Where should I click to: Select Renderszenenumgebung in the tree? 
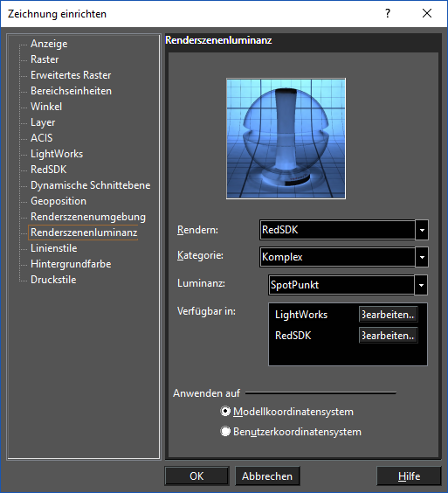pos(88,217)
